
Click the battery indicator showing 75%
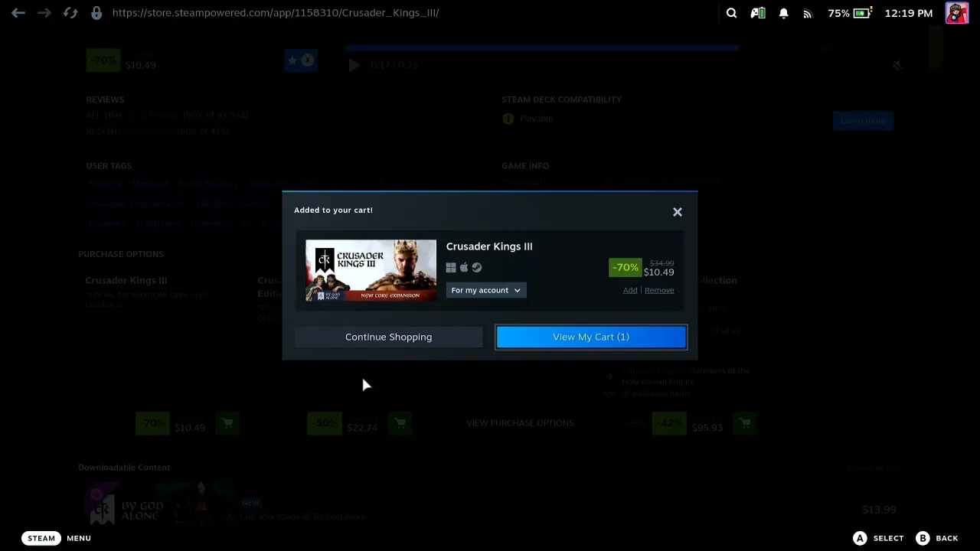(850, 13)
